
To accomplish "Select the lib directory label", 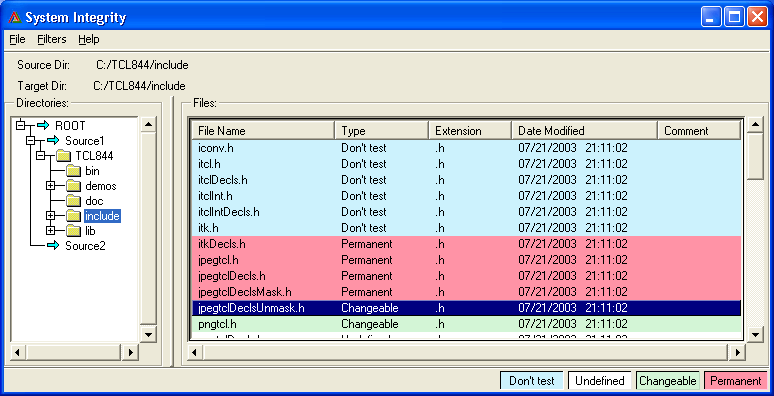I will (90, 231).
